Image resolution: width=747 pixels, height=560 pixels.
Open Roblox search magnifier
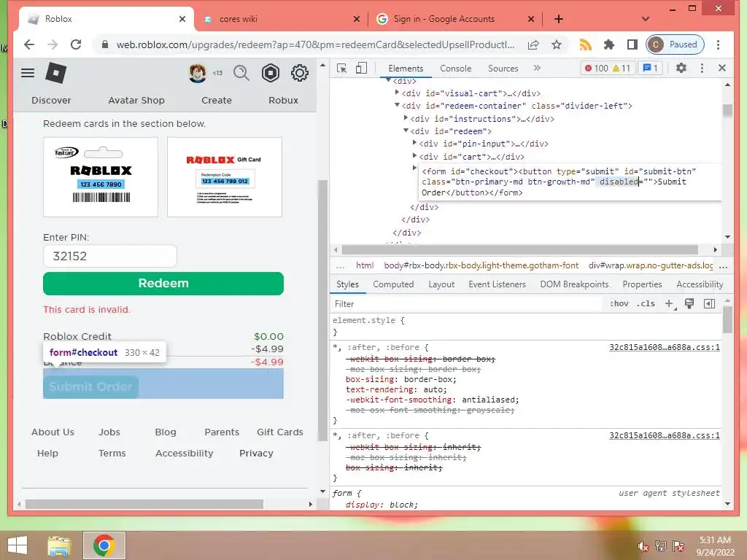click(241, 73)
